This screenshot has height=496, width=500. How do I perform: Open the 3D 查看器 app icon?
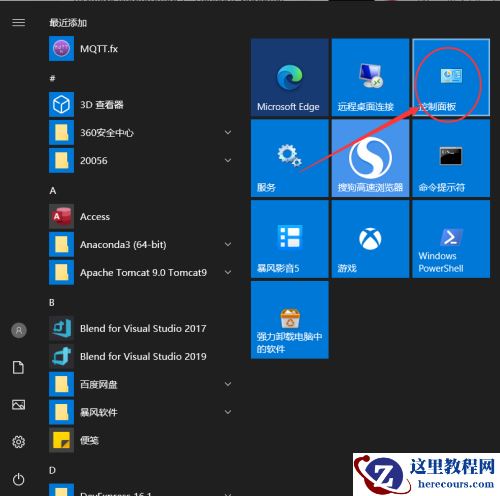pyautogui.click(x=61, y=105)
